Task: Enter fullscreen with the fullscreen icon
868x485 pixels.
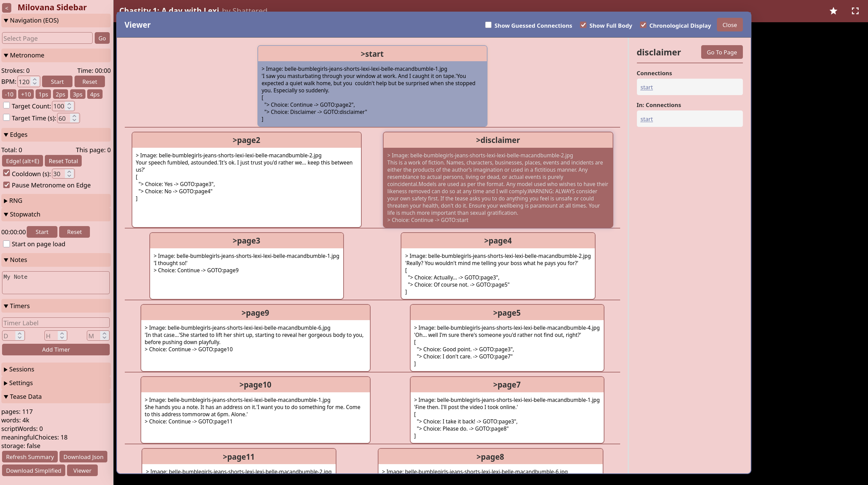Action: pyautogui.click(x=855, y=11)
